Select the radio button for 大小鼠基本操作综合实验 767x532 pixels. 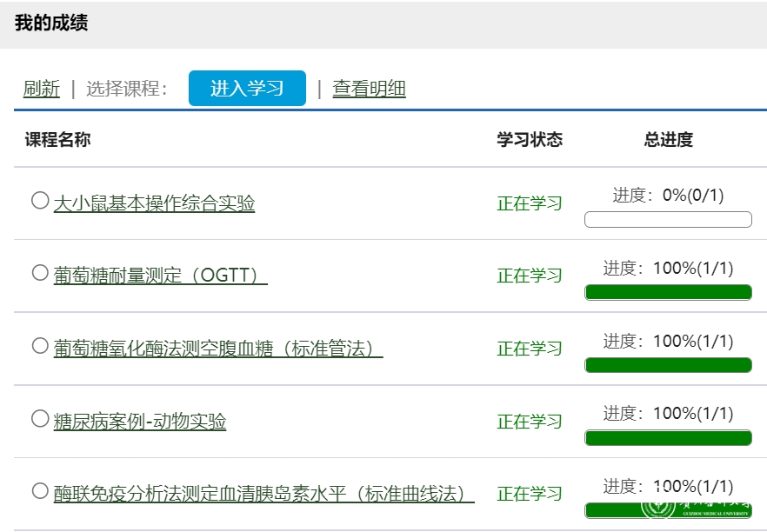click(40, 201)
